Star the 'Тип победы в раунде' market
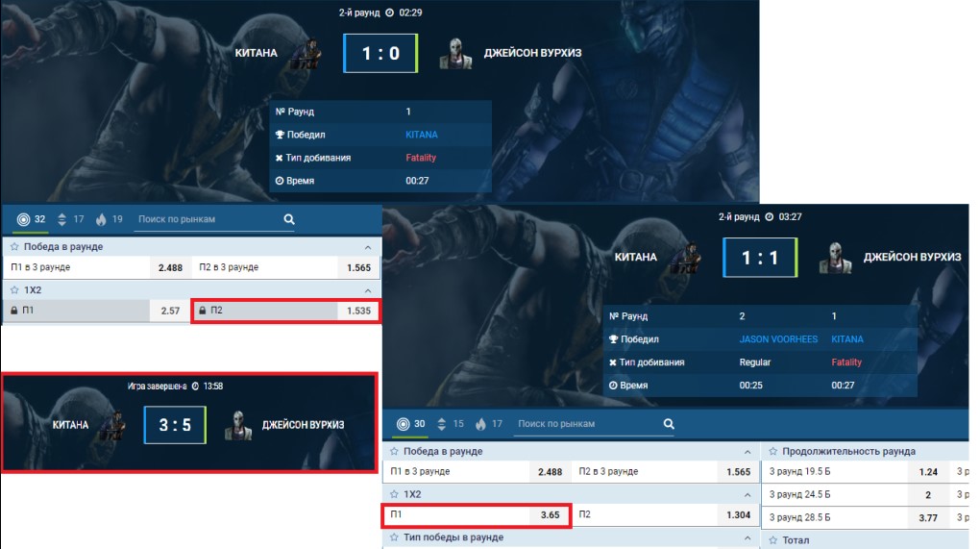 [394, 537]
